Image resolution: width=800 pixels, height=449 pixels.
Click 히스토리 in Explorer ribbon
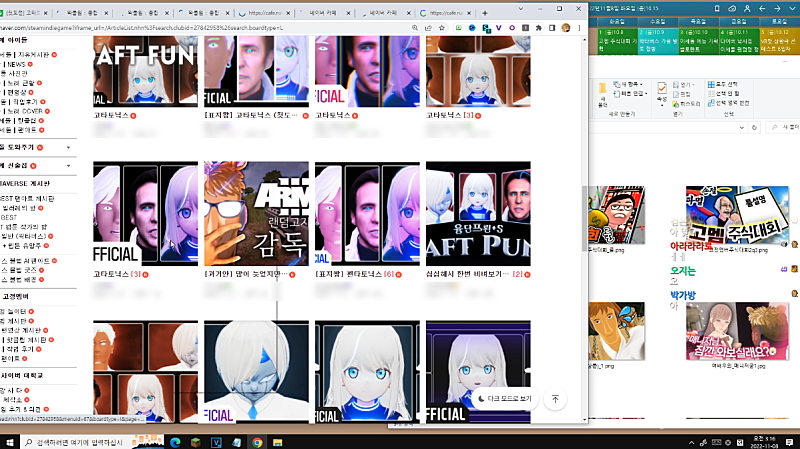[x=686, y=104]
